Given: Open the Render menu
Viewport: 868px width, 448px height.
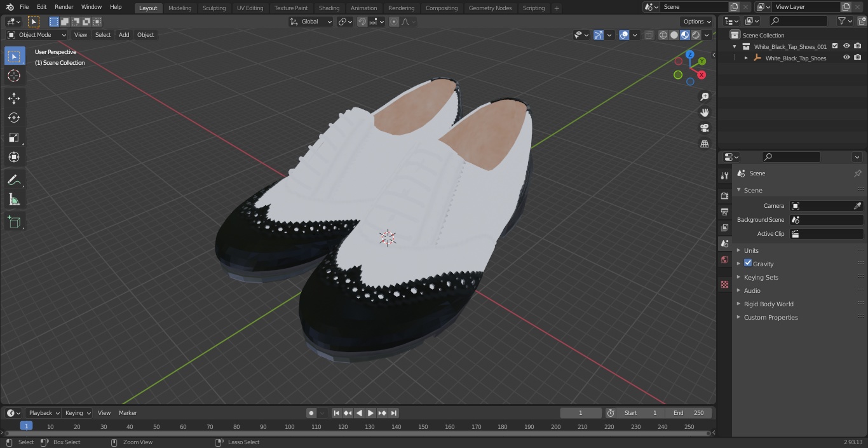Looking at the screenshot, I should pos(64,7).
